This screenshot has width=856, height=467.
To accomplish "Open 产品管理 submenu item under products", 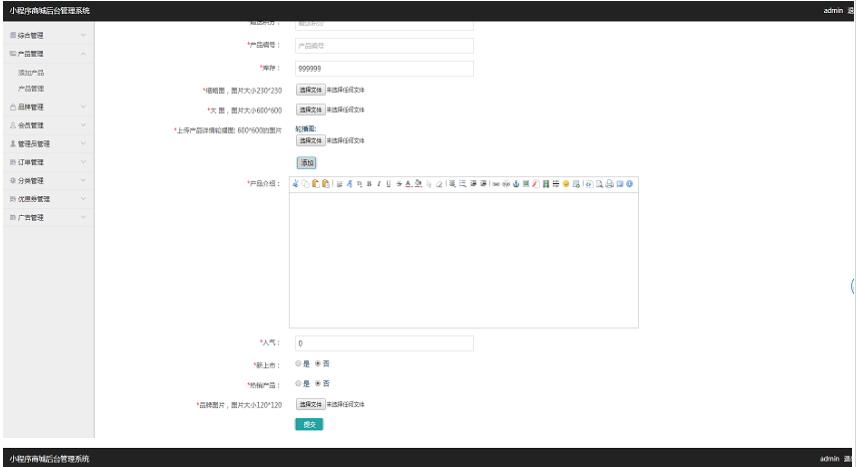I will point(31,88).
